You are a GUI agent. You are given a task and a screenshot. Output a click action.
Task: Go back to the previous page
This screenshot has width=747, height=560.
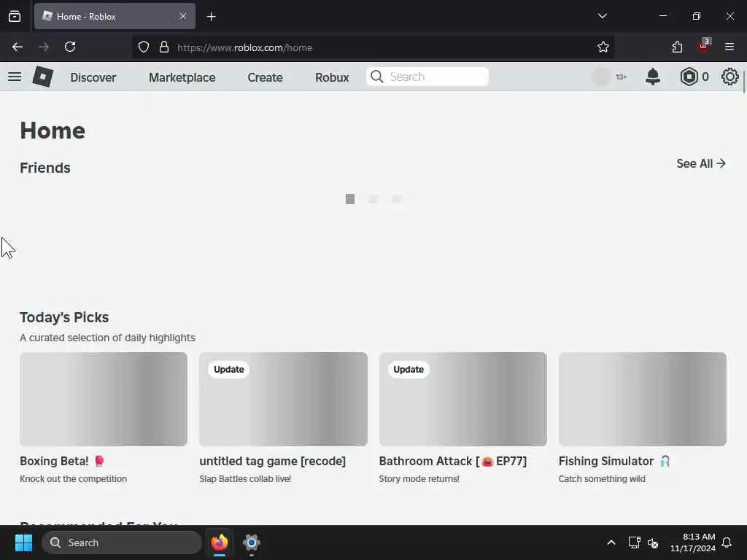tap(18, 47)
